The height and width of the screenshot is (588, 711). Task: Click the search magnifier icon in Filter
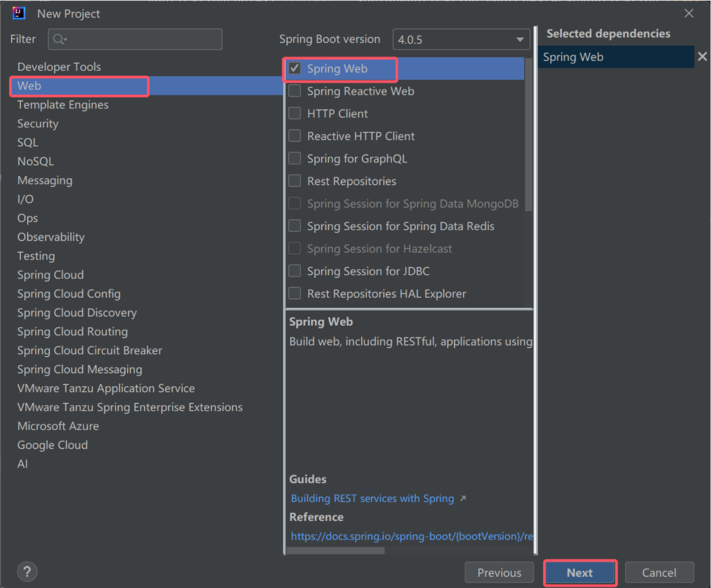click(x=59, y=39)
